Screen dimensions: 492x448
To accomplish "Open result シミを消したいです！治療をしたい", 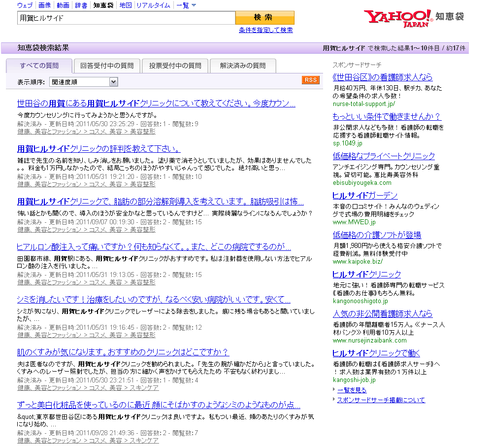I will tap(154, 300).
